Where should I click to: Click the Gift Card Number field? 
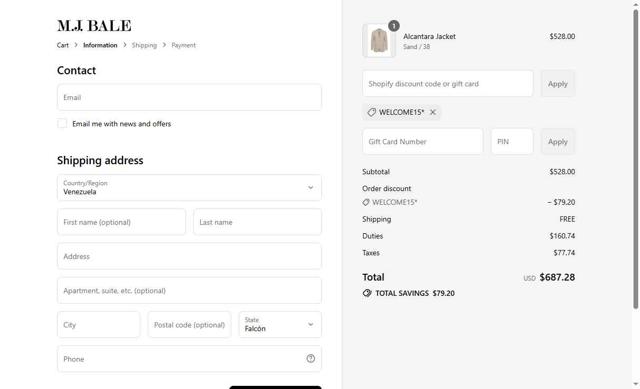[423, 142]
